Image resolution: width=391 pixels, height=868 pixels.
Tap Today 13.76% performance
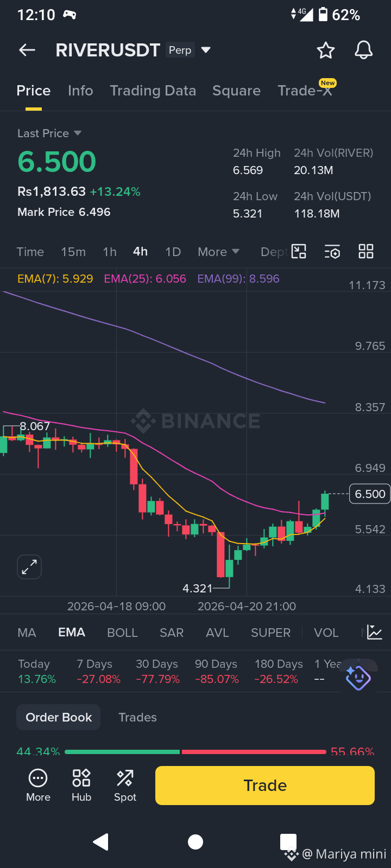point(37,672)
